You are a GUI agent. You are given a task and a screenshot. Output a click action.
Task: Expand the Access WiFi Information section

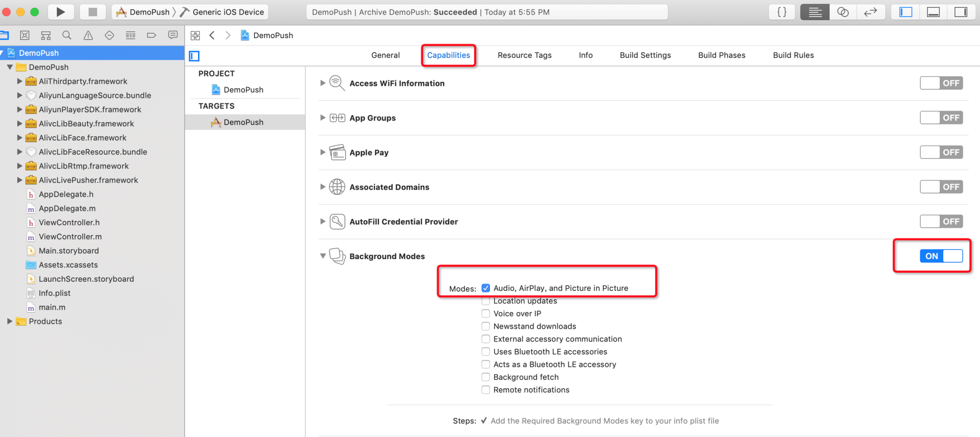pos(322,83)
